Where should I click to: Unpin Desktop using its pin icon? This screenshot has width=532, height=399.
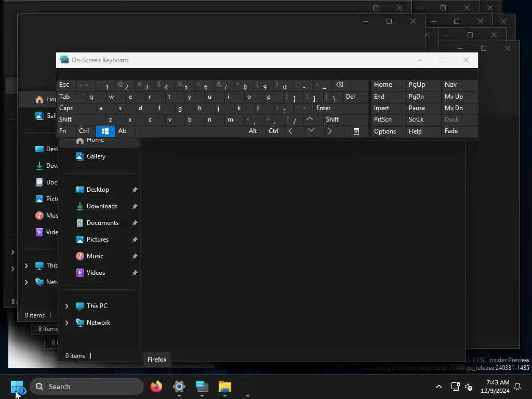(135, 190)
